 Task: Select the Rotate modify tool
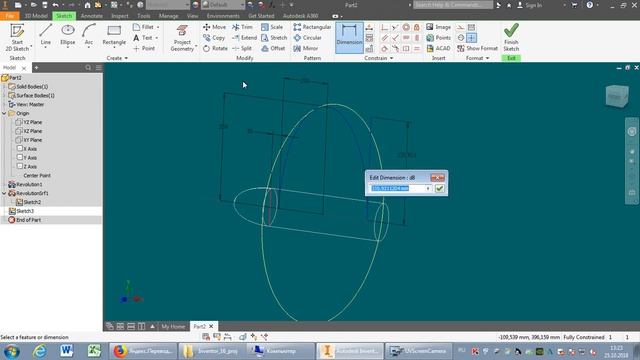pos(215,48)
